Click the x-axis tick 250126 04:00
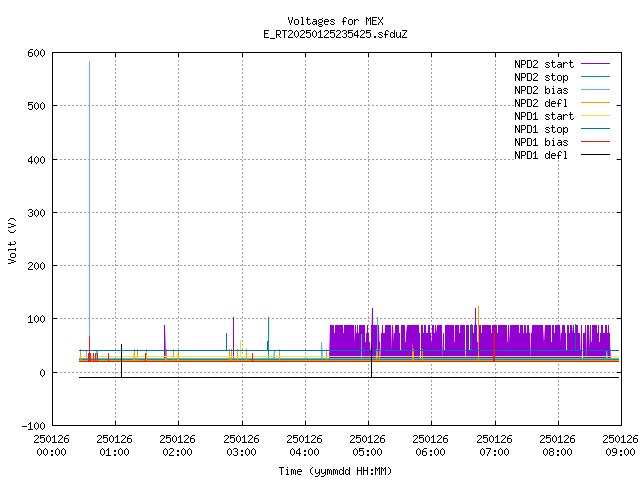Viewport: 640px width, 480px height. [304, 446]
